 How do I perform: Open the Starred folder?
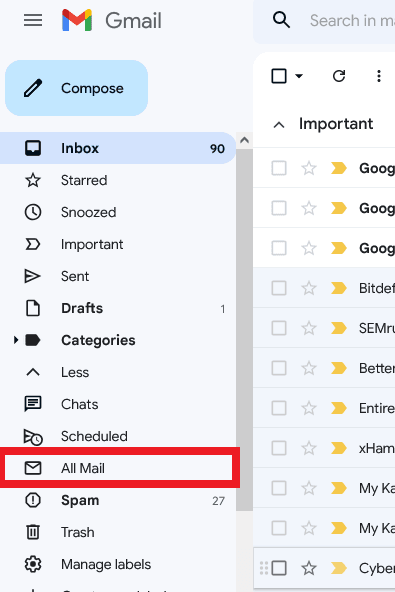[117, 180]
